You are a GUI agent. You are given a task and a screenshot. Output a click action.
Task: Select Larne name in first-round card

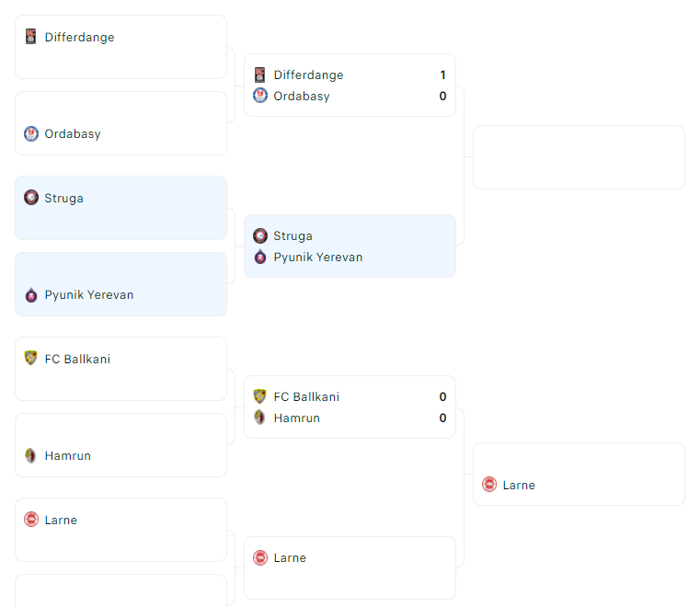[x=61, y=520]
